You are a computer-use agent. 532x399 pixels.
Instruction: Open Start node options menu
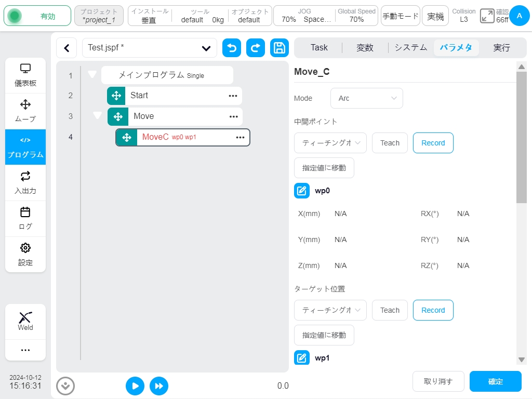tap(233, 96)
